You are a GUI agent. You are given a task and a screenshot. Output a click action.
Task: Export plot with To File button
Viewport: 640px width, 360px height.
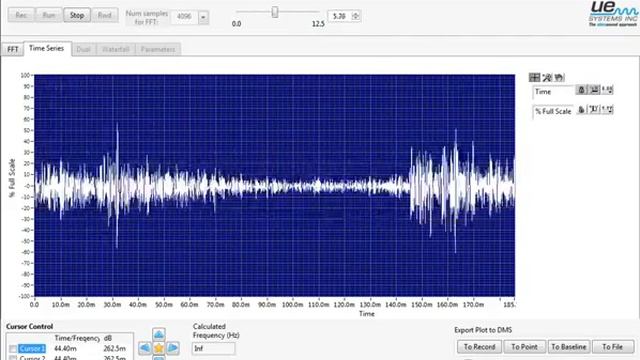coord(613,347)
